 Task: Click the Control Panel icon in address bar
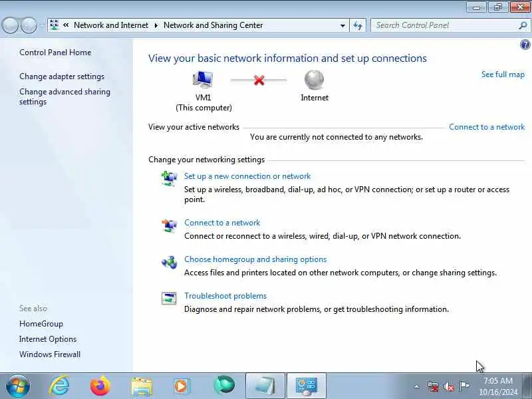click(55, 25)
